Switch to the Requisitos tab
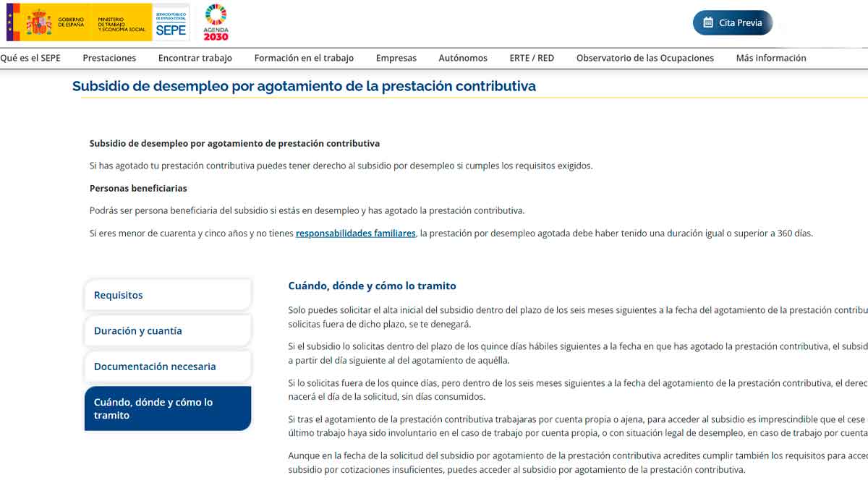This screenshot has width=868, height=488. (168, 295)
